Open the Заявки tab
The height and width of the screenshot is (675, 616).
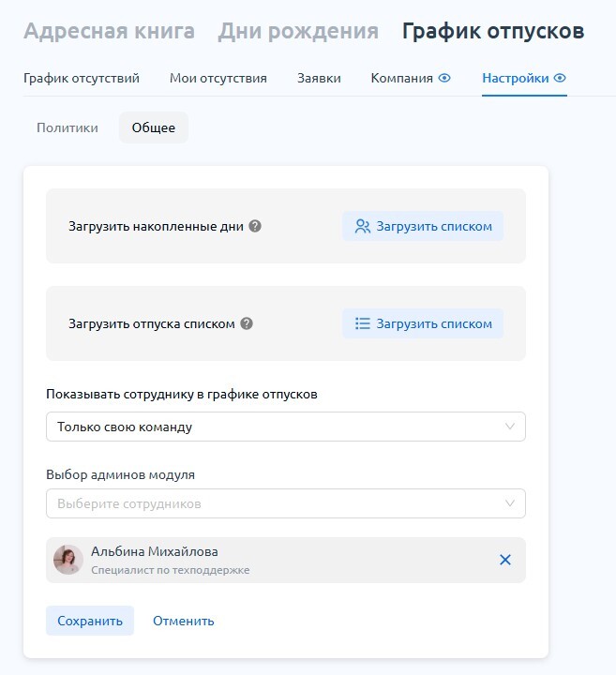(319, 78)
